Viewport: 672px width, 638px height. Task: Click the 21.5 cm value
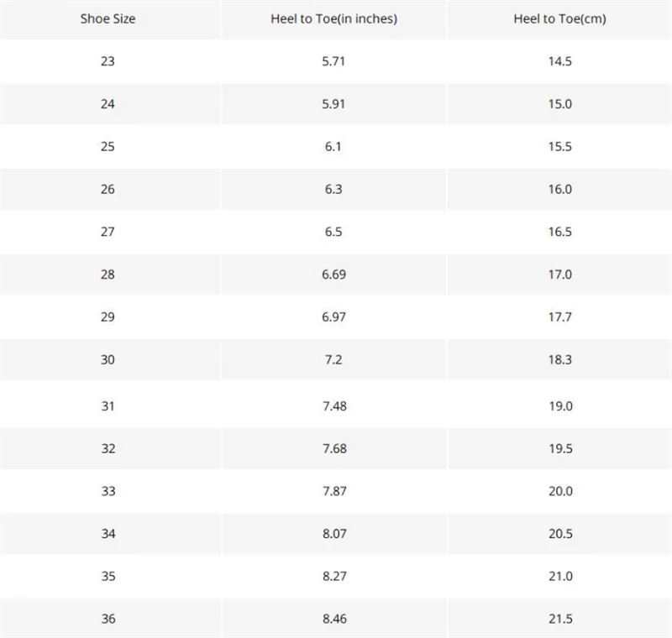(x=559, y=619)
